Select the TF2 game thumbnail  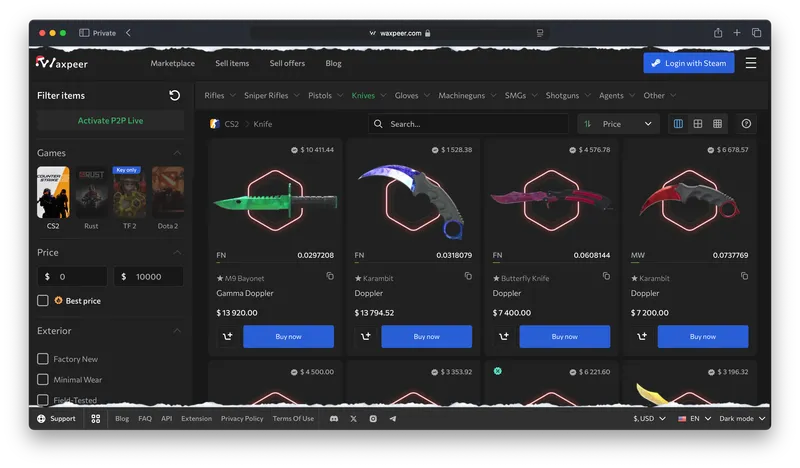tap(130, 193)
